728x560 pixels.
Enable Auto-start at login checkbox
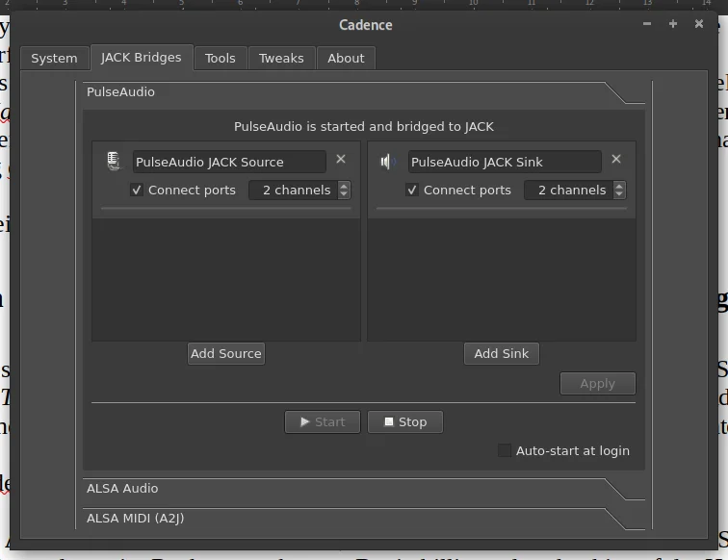click(x=505, y=450)
